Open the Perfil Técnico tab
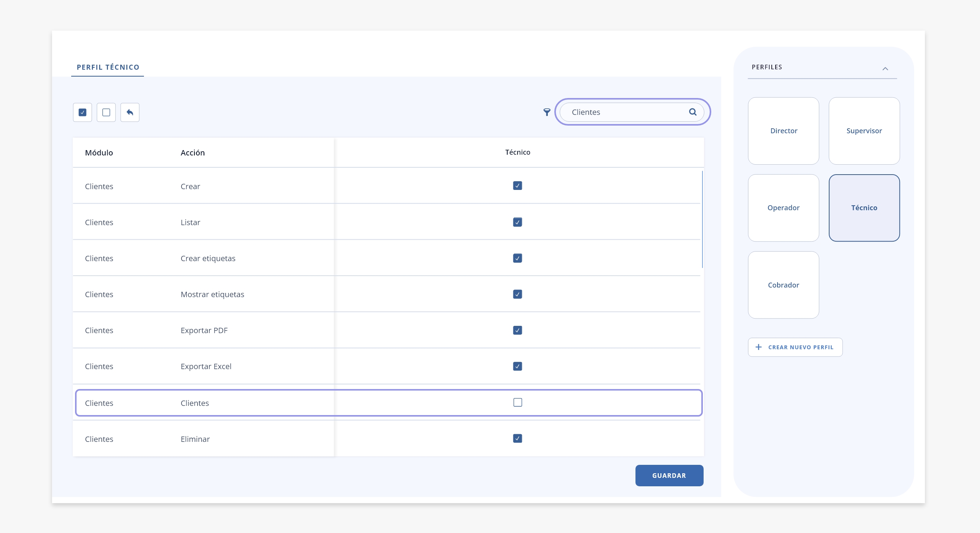The width and height of the screenshot is (980, 533). (x=108, y=67)
